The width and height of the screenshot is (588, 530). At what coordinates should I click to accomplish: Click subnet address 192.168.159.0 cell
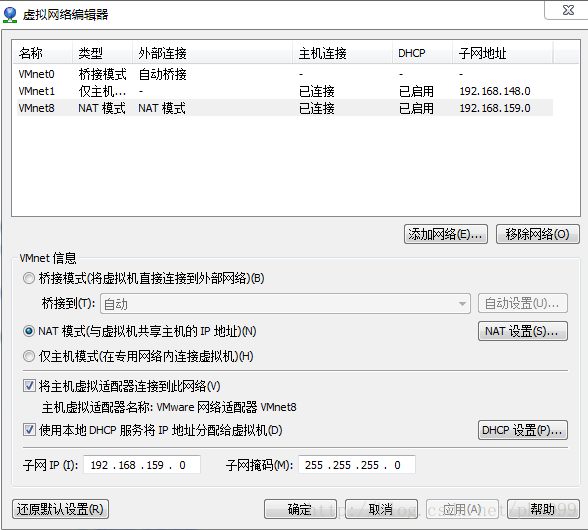pos(495,108)
